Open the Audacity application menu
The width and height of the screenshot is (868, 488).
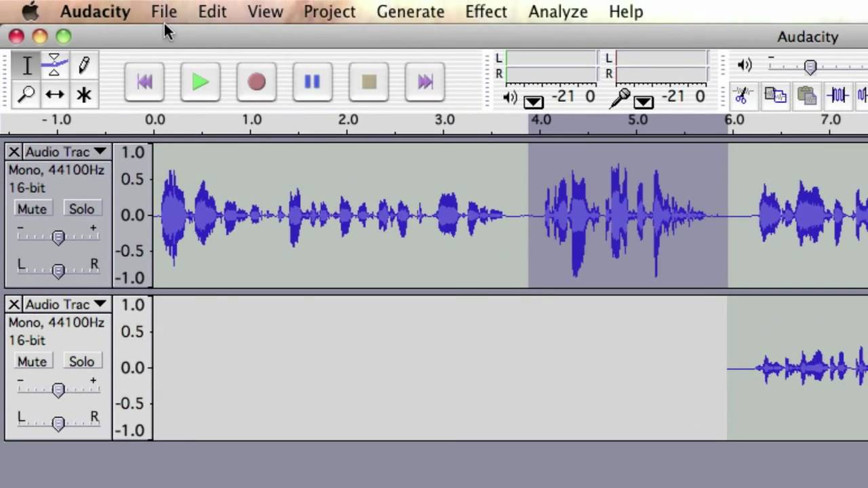coord(95,12)
